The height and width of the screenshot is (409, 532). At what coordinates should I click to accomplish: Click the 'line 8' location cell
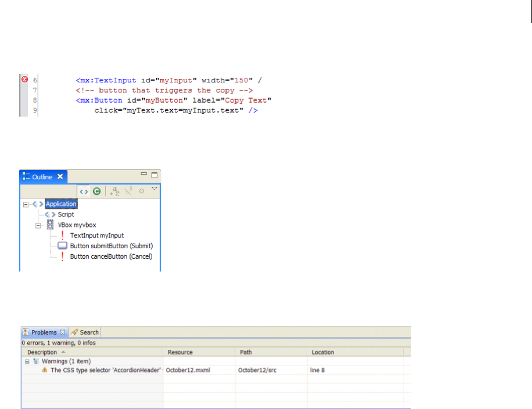317,370
